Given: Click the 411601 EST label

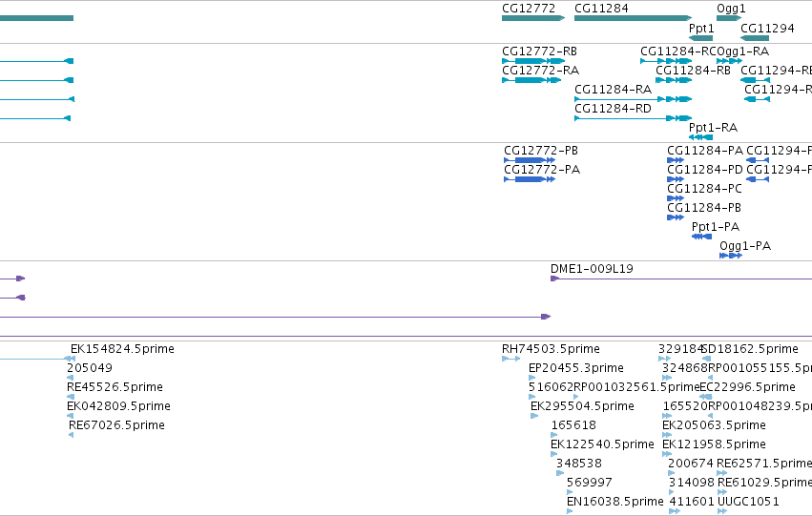Looking at the screenshot, I should [692, 502].
